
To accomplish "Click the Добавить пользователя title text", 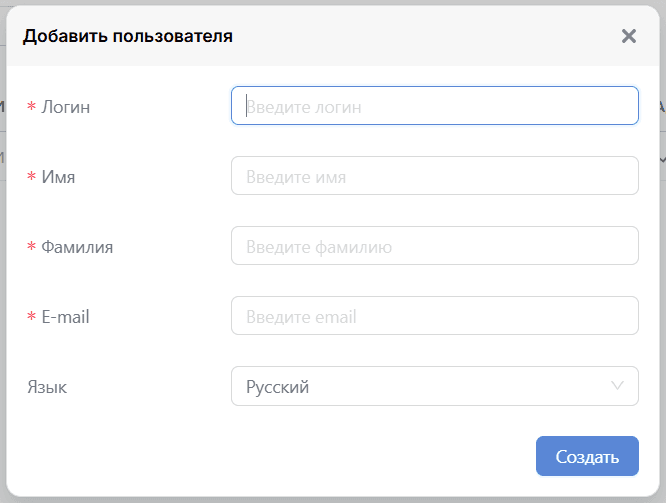I will (127, 36).
